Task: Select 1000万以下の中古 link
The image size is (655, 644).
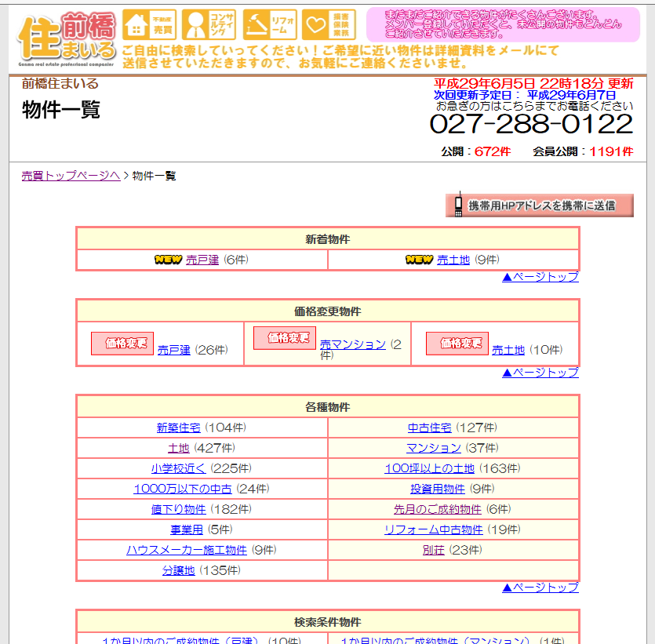Action: click(183, 489)
